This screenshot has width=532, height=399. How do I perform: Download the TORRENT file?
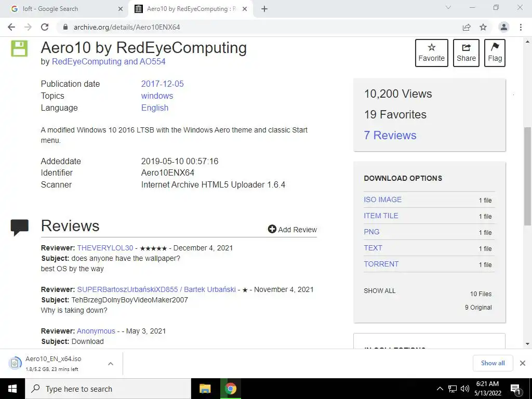pyautogui.click(x=381, y=264)
